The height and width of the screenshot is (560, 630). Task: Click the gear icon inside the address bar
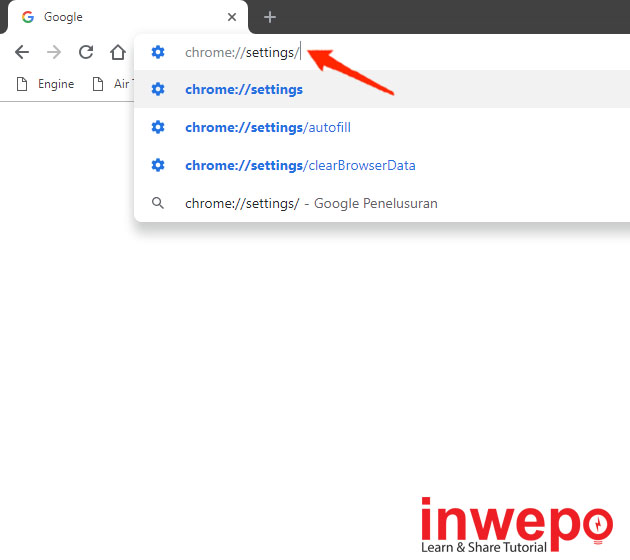tap(158, 52)
